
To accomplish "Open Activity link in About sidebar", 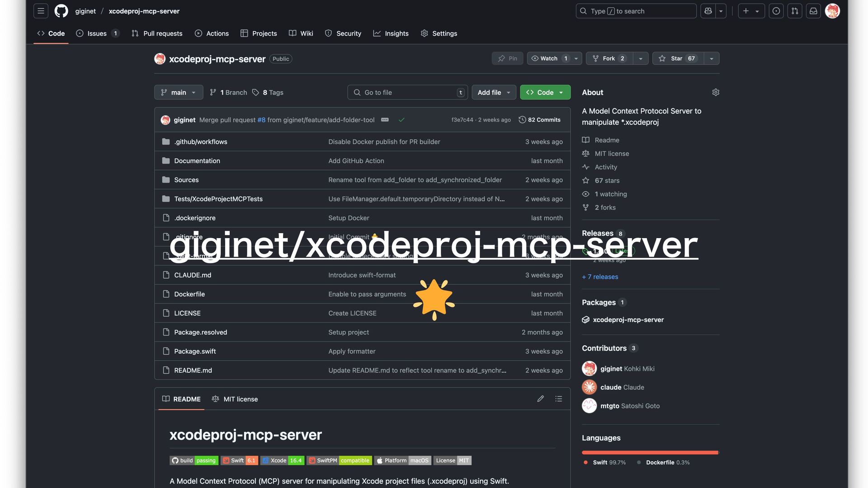I will pos(599,167).
